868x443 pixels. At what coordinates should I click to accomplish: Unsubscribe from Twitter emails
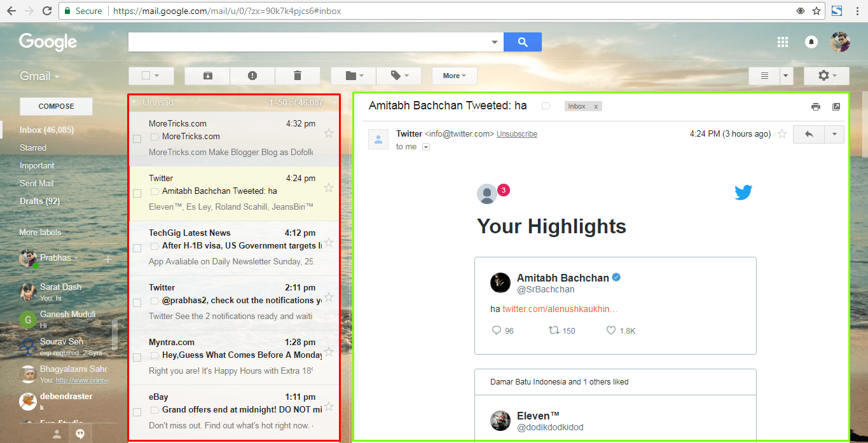point(516,134)
